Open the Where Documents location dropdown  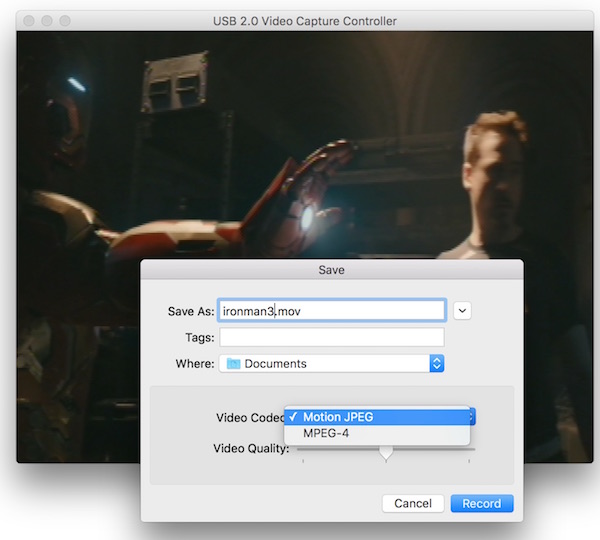pyautogui.click(x=331, y=364)
